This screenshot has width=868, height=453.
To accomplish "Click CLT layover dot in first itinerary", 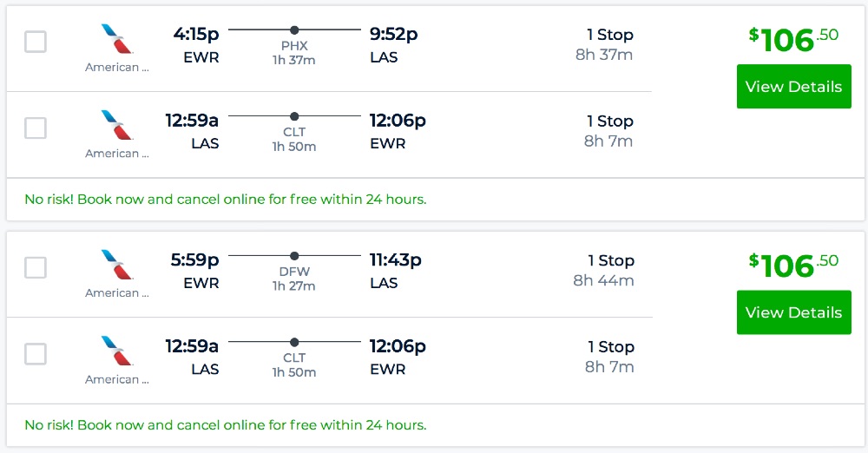I will click(294, 116).
